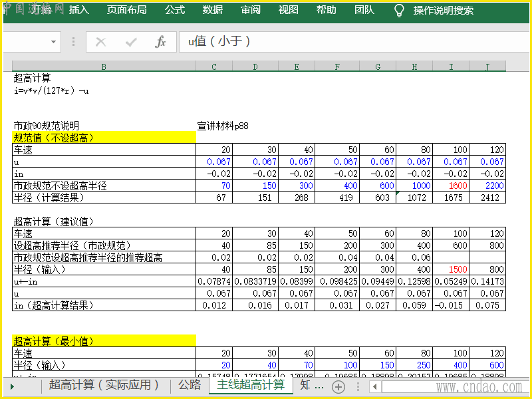The width and height of the screenshot is (532, 399).
Task: Select the cell 市政90规范说明
Action: pyautogui.click(x=47, y=126)
